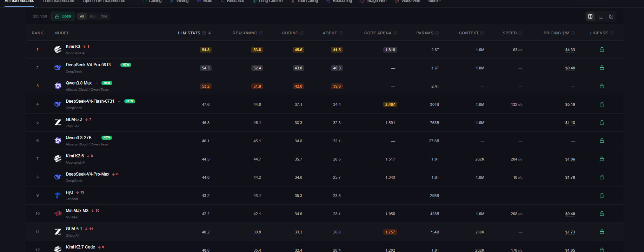644x252 pixels.
Task: Sort by the SPEED column header
Action: 510,33
